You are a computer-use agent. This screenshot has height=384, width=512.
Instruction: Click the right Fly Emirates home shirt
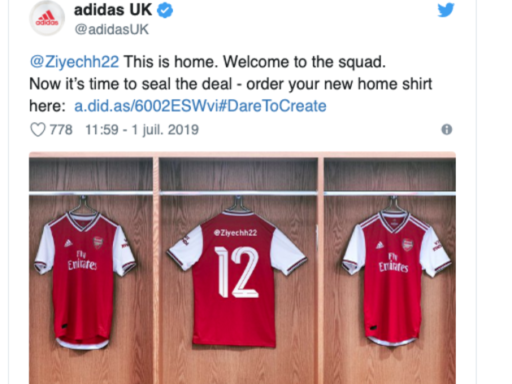coord(396,278)
